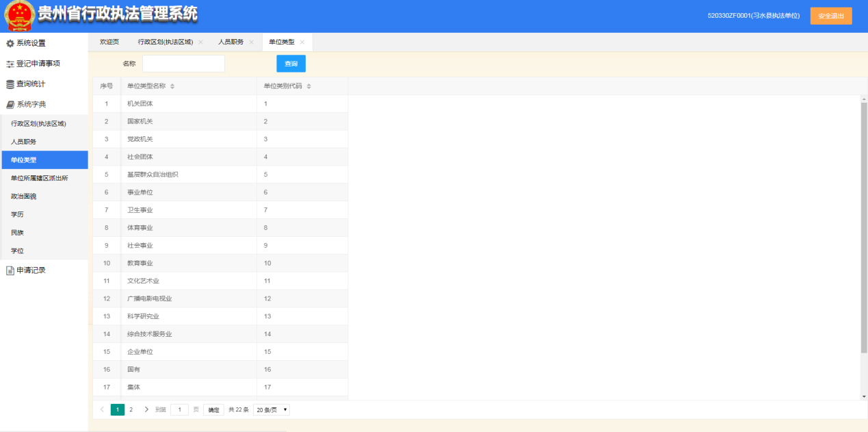Select row 企业单位
Image resolution: width=868 pixels, height=432 pixels.
[x=220, y=351]
